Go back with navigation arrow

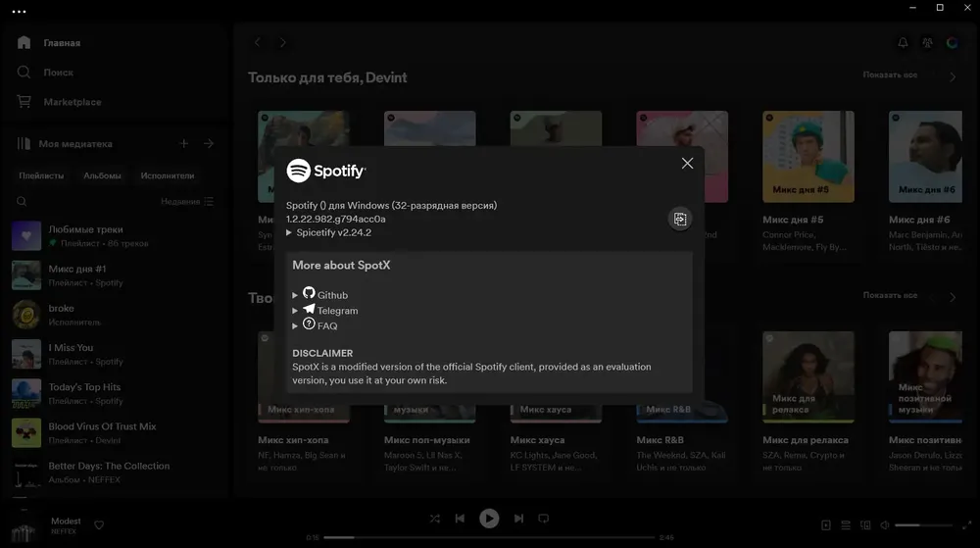(258, 42)
